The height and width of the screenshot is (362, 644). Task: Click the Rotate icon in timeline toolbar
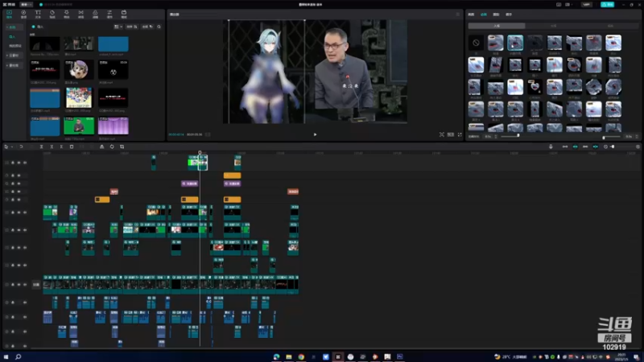coord(112,146)
